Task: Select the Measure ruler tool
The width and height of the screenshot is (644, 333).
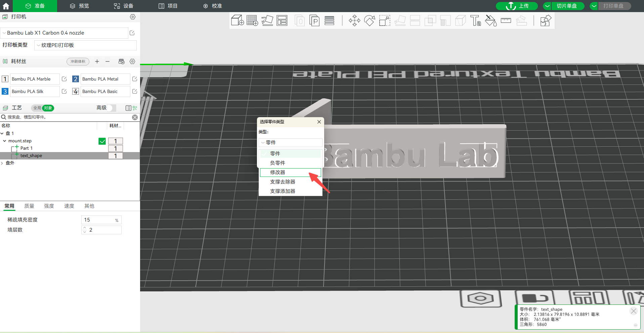Action: [x=506, y=21]
